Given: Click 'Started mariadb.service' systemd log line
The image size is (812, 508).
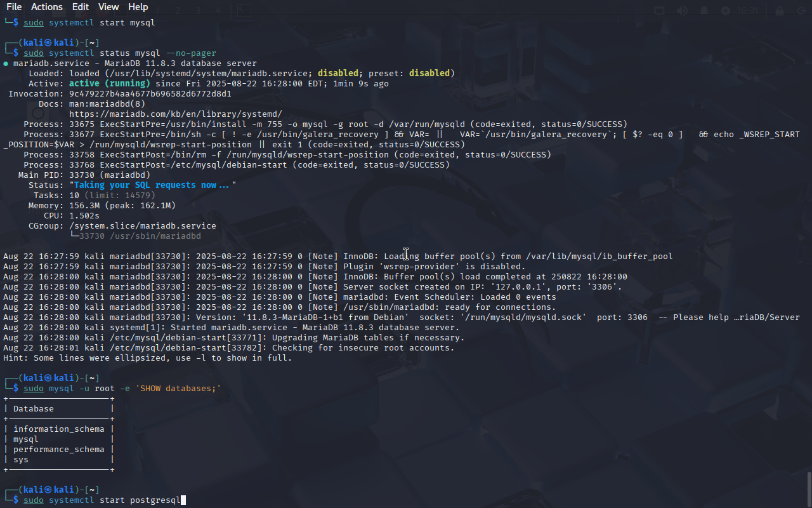Looking at the screenshot, I should [x=232, y=328].
